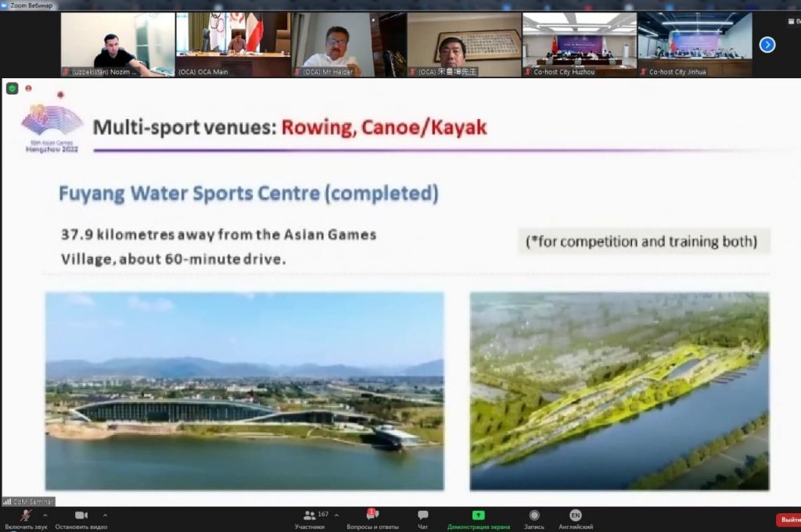Click the red Выйти leave button
801x532 pixels.
tap(788, 519)
